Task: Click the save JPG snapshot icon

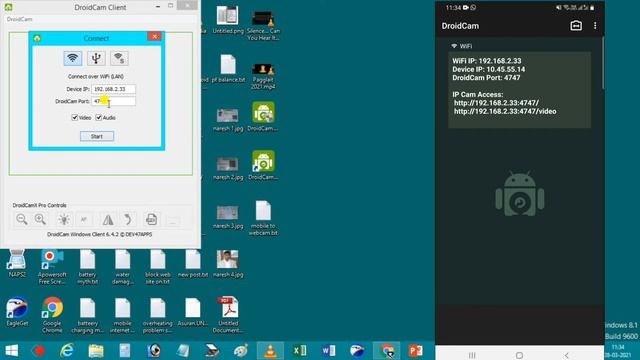Action: (151, 220)
